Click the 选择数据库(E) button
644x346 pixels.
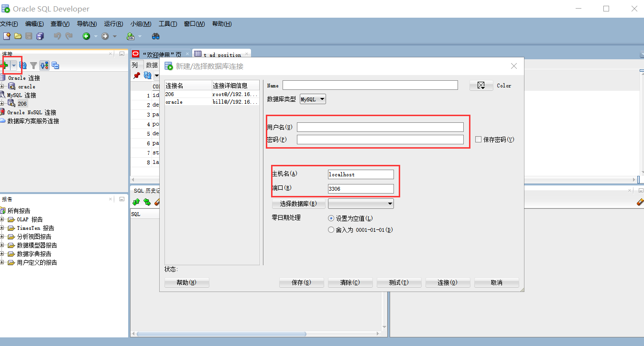298,204
